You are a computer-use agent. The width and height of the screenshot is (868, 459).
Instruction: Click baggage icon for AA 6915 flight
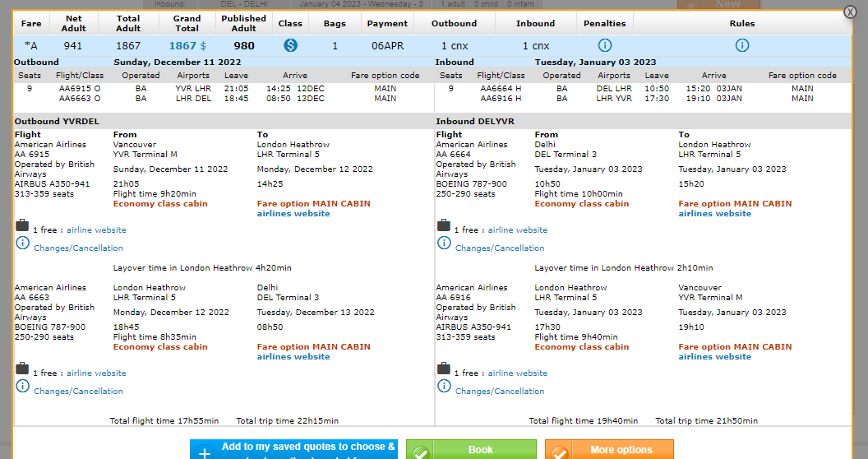click(22, 225)
